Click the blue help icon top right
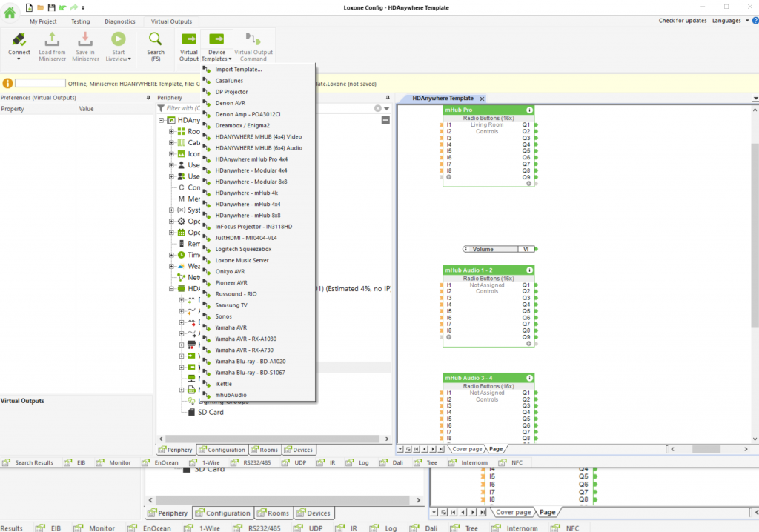This screenshot has height=532, width=759. 755,21
